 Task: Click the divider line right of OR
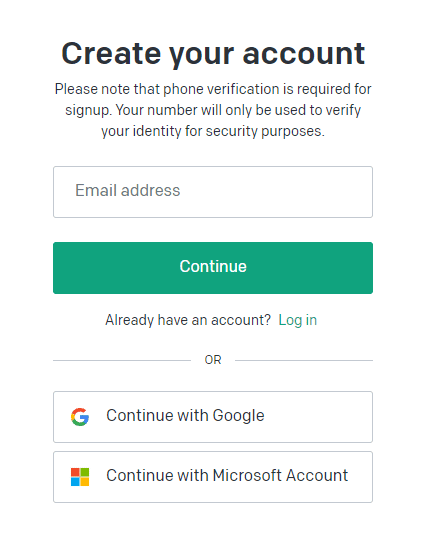(304, 360)
